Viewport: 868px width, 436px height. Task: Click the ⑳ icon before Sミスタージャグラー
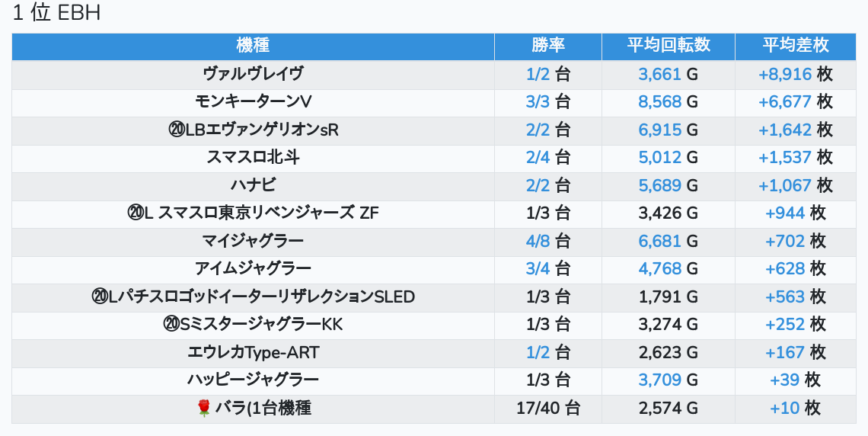(171, 325)
